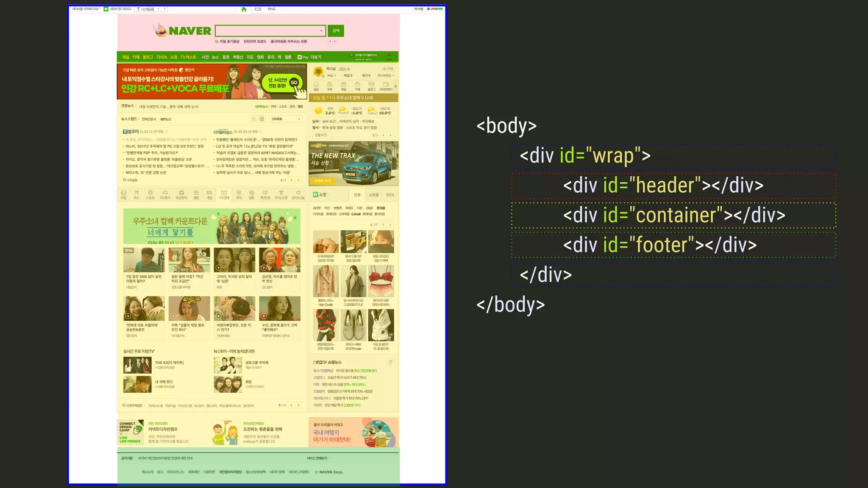Click the green home icon in top bar
This screenshot has height=488, width=868.
click(x=244, y=9)
